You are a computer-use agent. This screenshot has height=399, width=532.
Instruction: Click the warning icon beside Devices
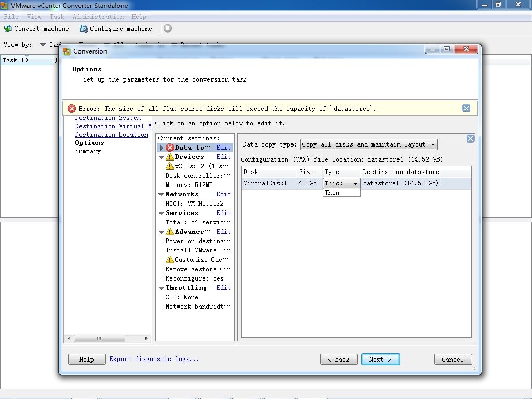(170, 157)
